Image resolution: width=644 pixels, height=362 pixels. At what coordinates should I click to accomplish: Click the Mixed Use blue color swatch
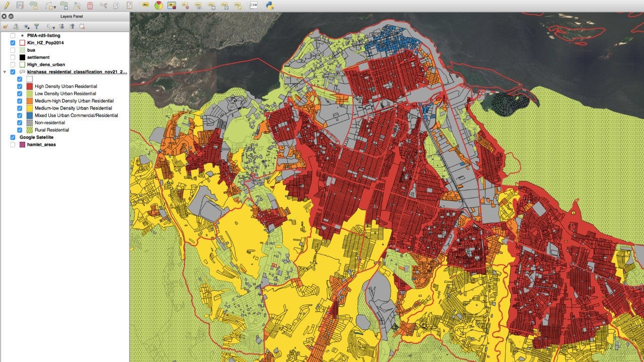(x=30, y=116)
